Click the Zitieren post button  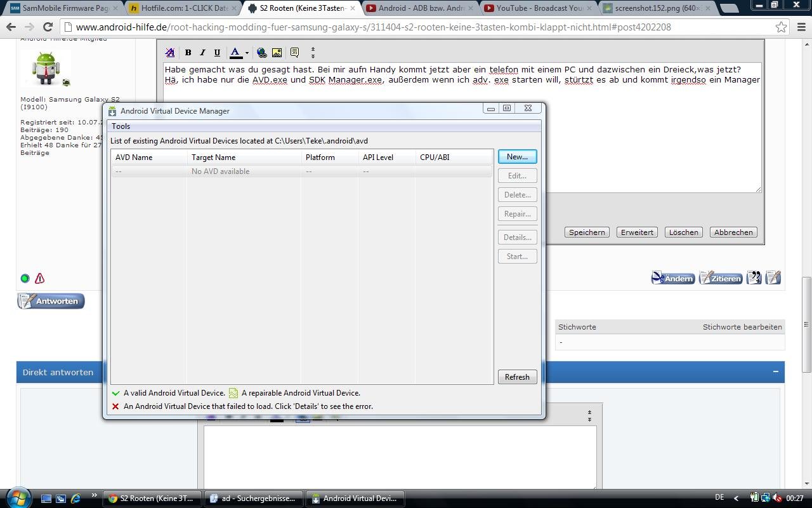pyautogui.click(x=721, y=278)
